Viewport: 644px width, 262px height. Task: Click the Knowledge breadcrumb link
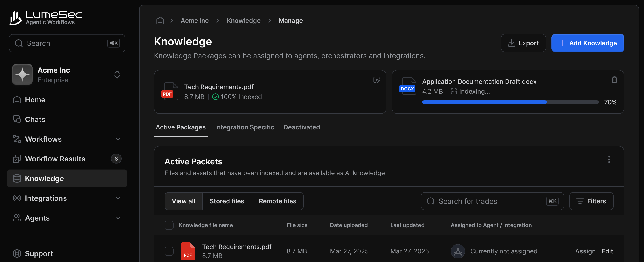click(244, 21)
